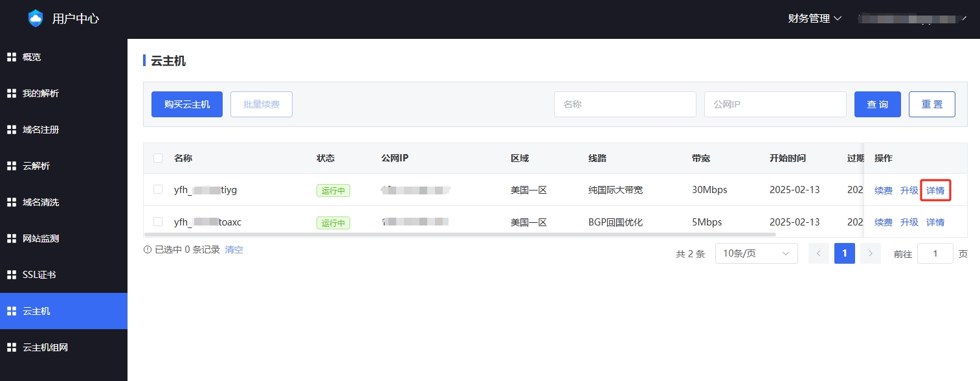This screenshot has height=381, width=980.
Task: Expand the account dropdown arrow at top right
Action: click(964, 18)
